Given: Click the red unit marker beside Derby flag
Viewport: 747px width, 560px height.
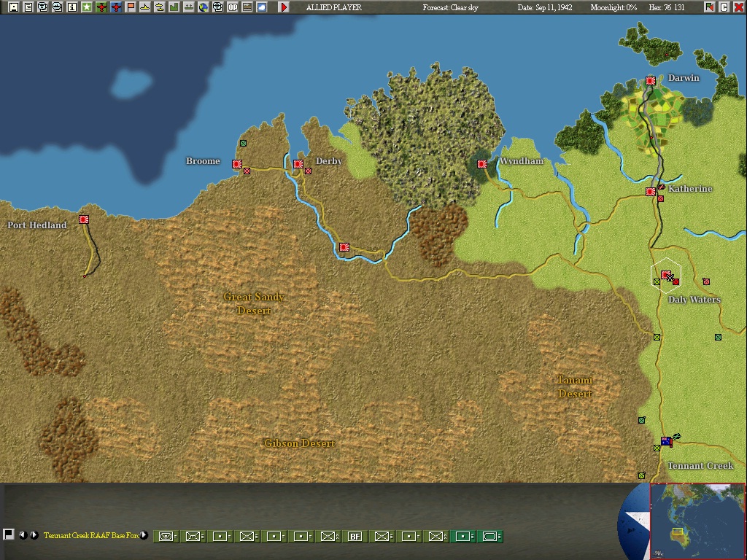Looking at the screenshot, I should point(309,171).
